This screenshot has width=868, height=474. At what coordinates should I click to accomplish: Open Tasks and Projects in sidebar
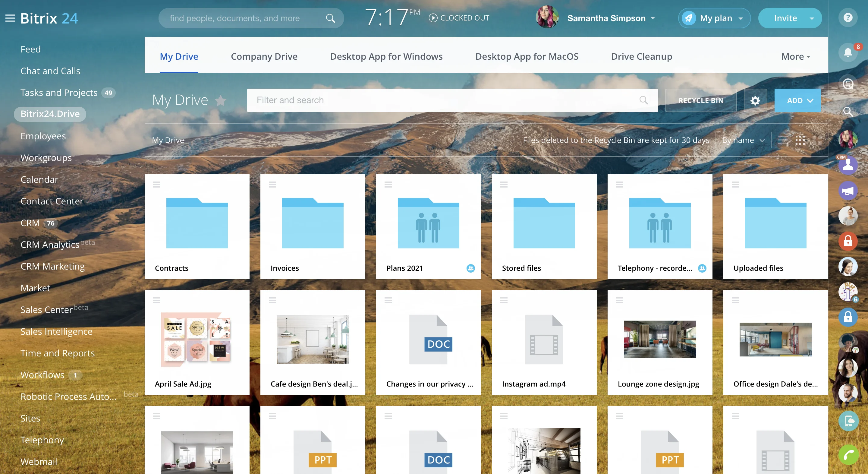click(59, 93)
